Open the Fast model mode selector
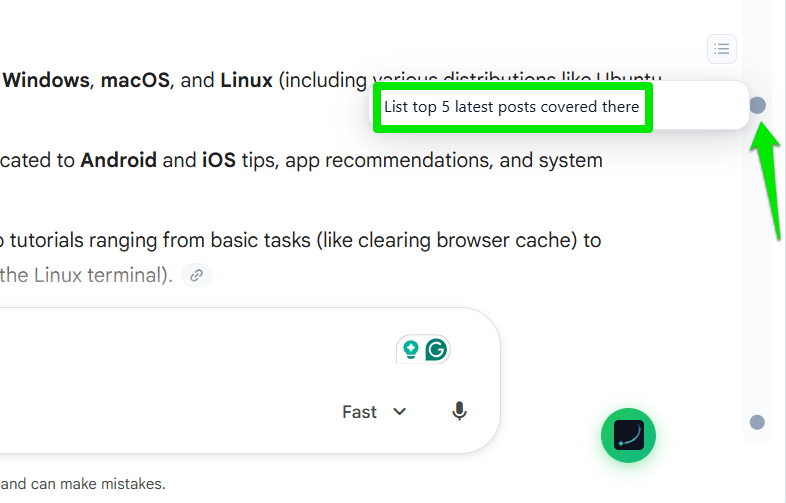The width and height of the screenshot is (786, 503). 360,412
